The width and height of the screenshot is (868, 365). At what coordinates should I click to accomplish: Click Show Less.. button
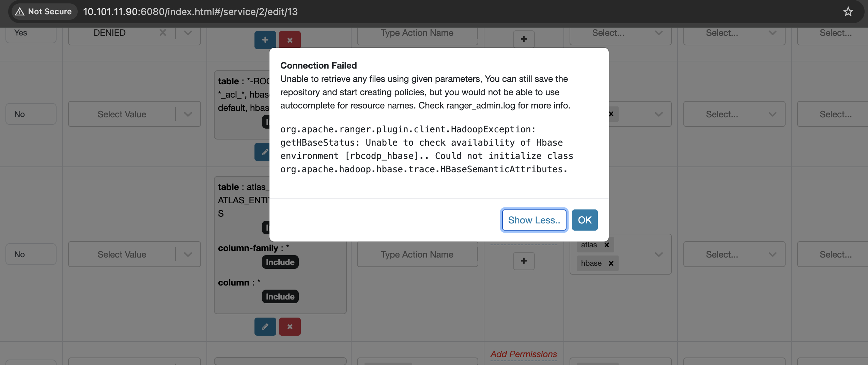coord(534,220)
